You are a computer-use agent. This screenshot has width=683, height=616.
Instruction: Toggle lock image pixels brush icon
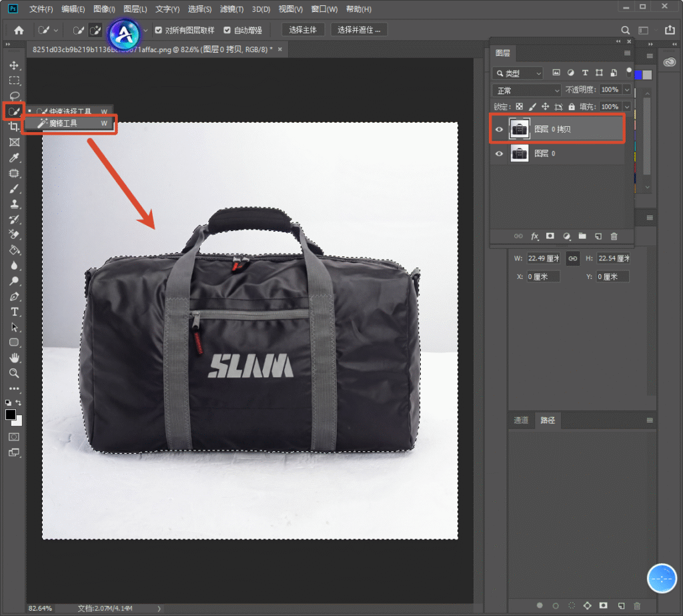[x=532, y=106]
